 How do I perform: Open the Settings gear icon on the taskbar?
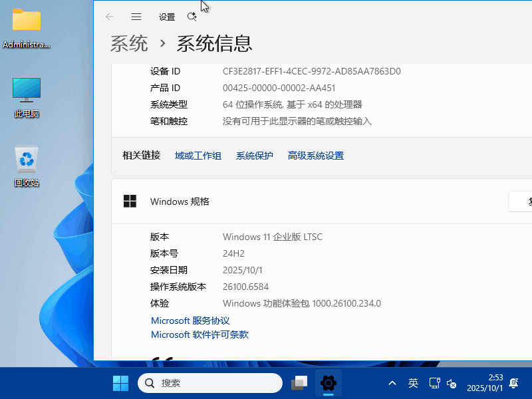point(328,383)
